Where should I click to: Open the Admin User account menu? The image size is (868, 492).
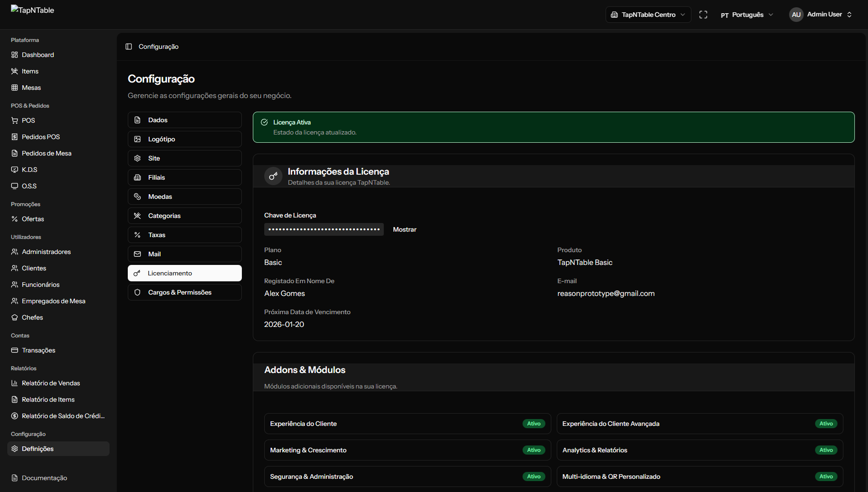821,15
